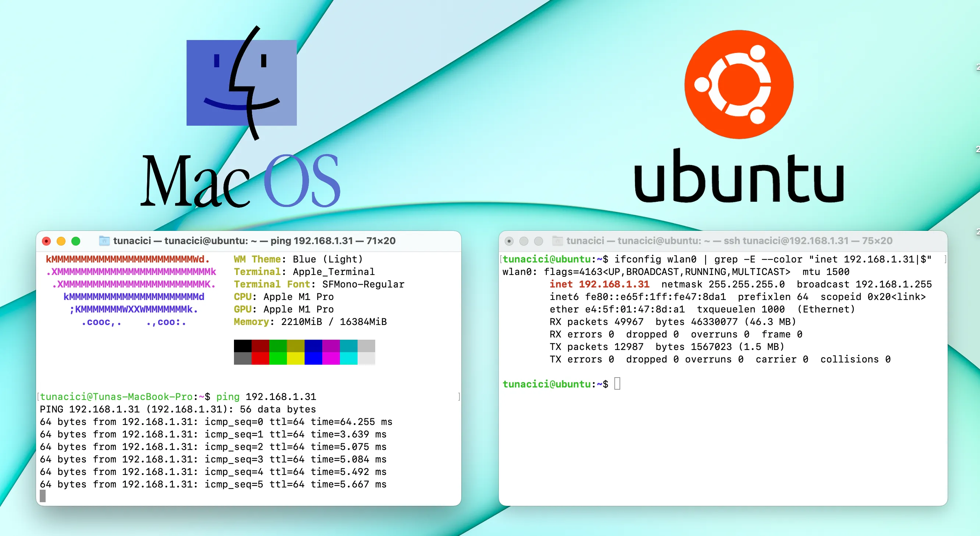Screen dimensions: 980x536
Task: Click the "bytes 1567023 (1.5 MB)" text
Action: (720, 347)
